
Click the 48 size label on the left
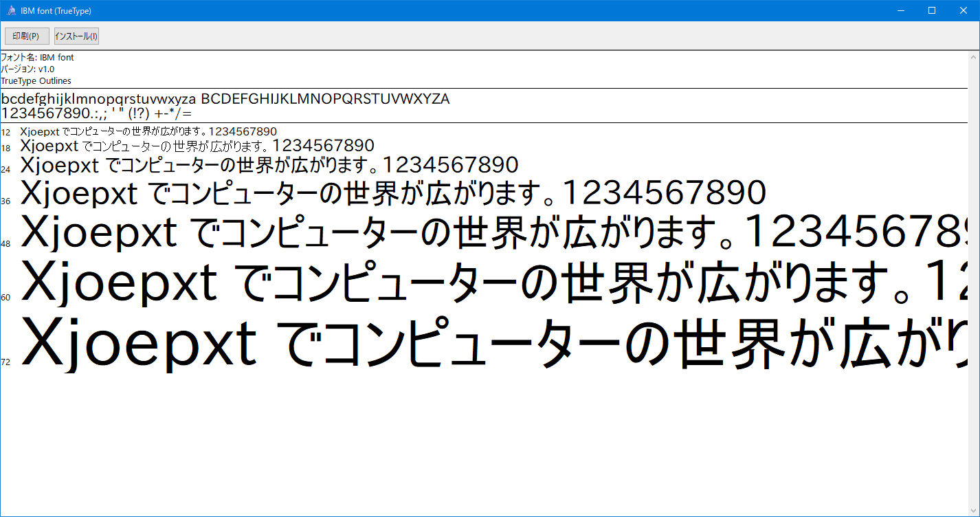6,244
